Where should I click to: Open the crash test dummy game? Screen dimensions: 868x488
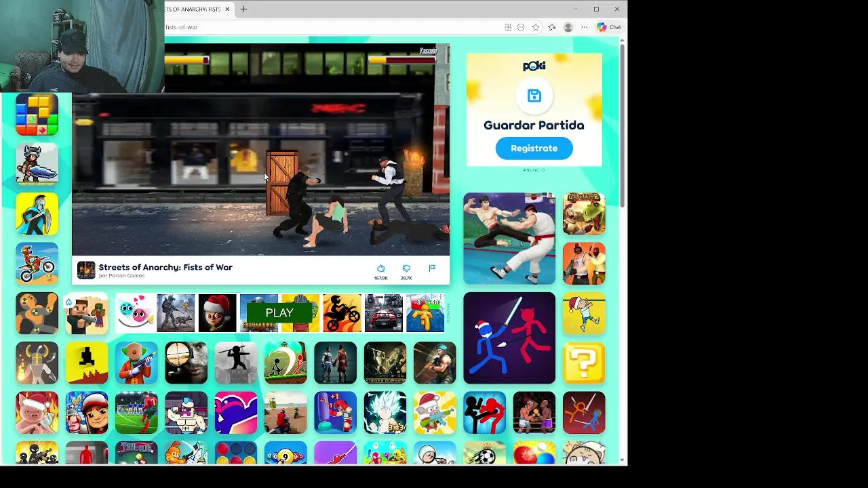click(x=37, y=313)
